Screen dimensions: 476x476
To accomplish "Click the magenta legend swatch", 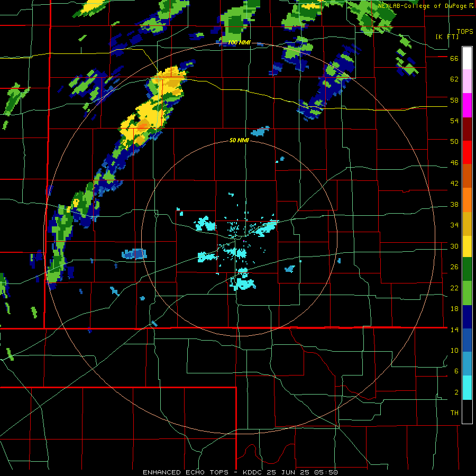I will (x=467, y=105).
